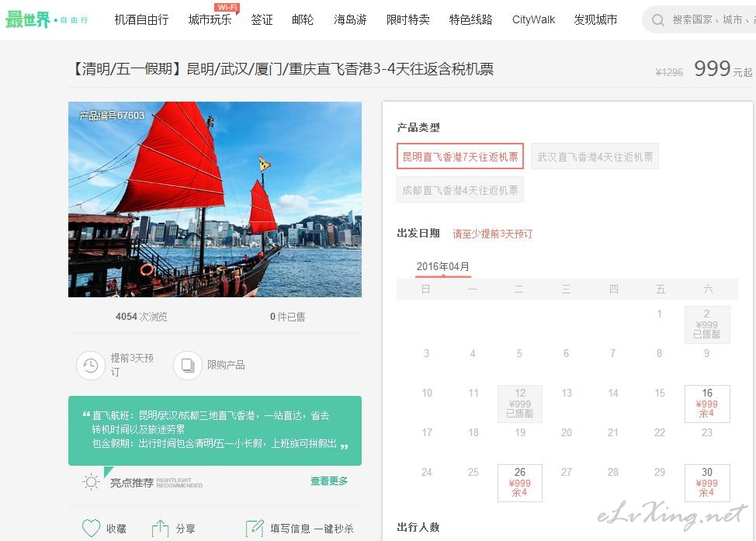Click the green 直飞航班 highlight quote box
The width and height of the screenshot is (756, 541).
tap(215, 431)
